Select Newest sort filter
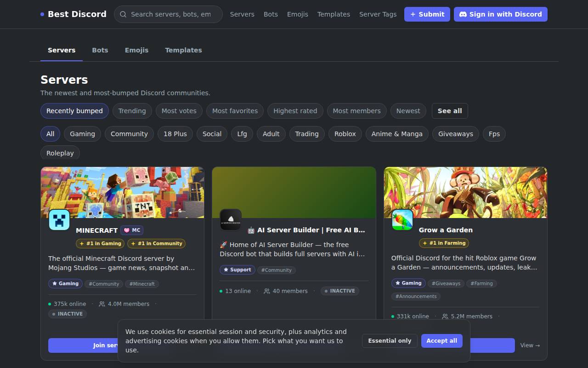This screenshot has width=588, height=368. [408, 111]
